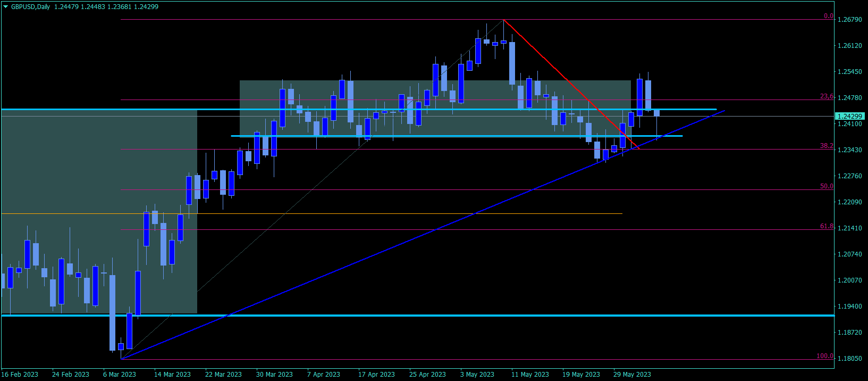
Task: Select the red descending trendline
Action: coord(571,85)
